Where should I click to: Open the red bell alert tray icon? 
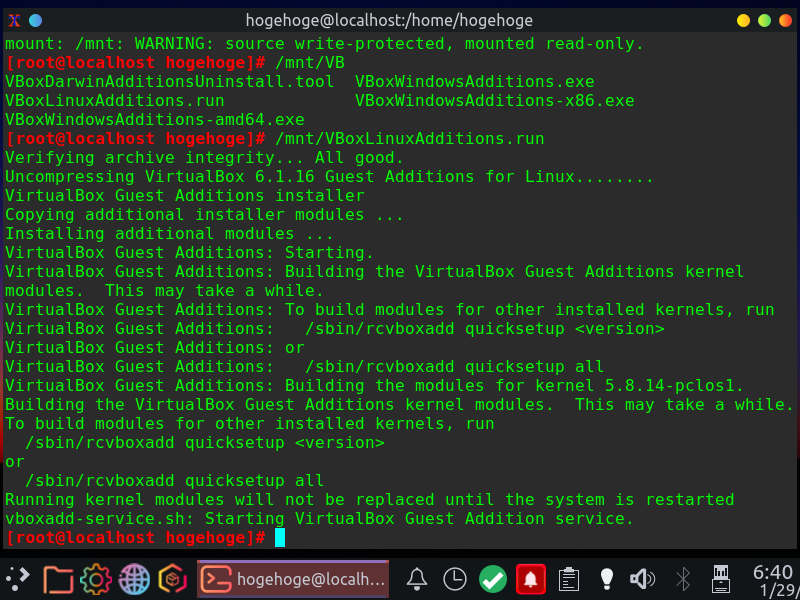[x=531, y=579]
